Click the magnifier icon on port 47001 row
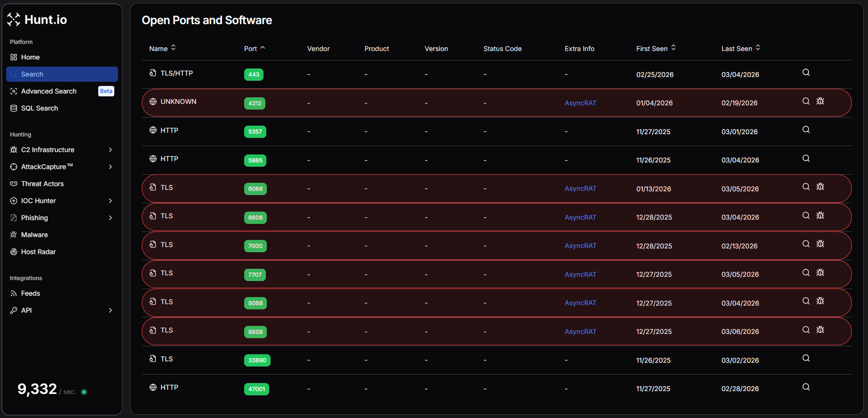The image size is (868, 418). 806,387
